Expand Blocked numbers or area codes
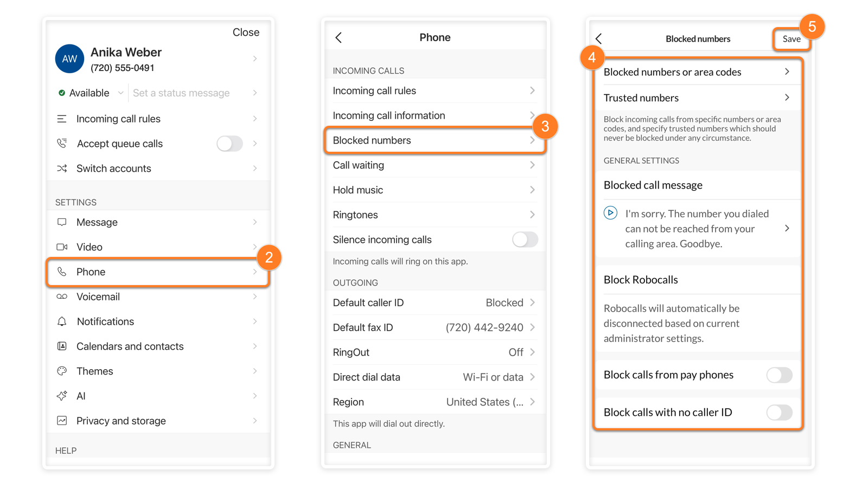Viewport: 868px width, 477px height. click(x=698, y=72)
